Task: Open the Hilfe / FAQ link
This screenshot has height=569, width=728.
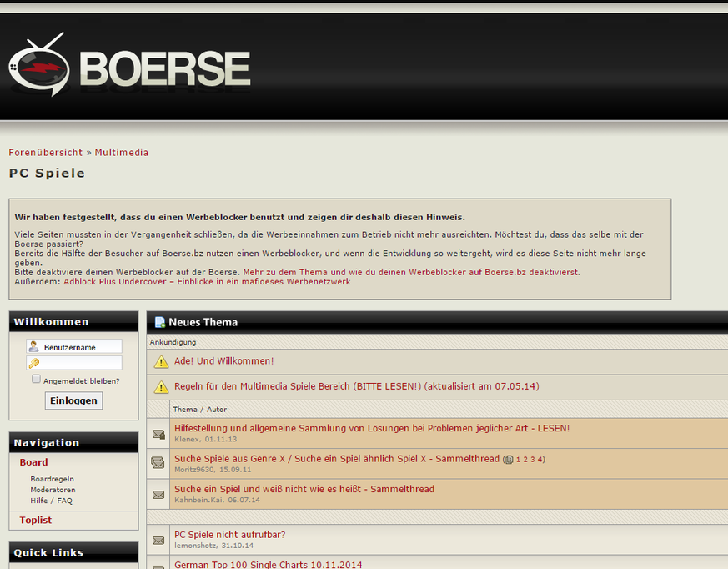Action: coord(51,501)
